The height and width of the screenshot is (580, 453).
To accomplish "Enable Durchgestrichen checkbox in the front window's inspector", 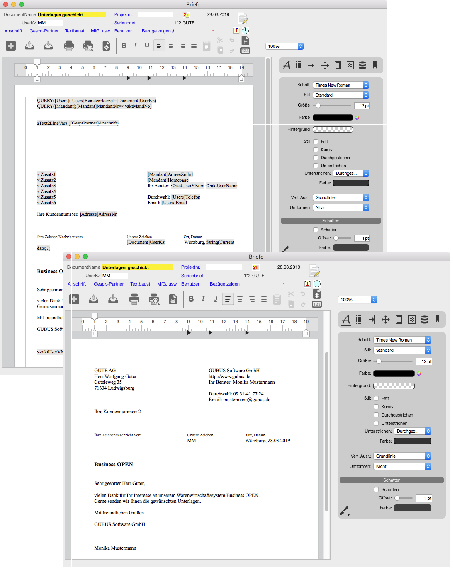I will (x=376, y=415).
